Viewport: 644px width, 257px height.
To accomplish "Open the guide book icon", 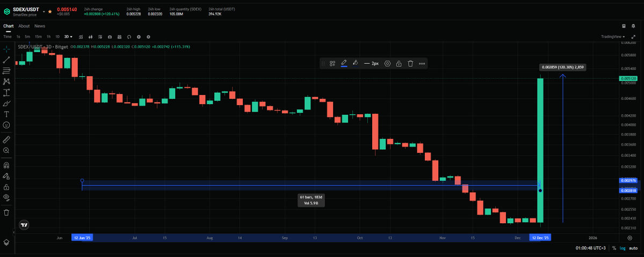I will tap(624, 26).
